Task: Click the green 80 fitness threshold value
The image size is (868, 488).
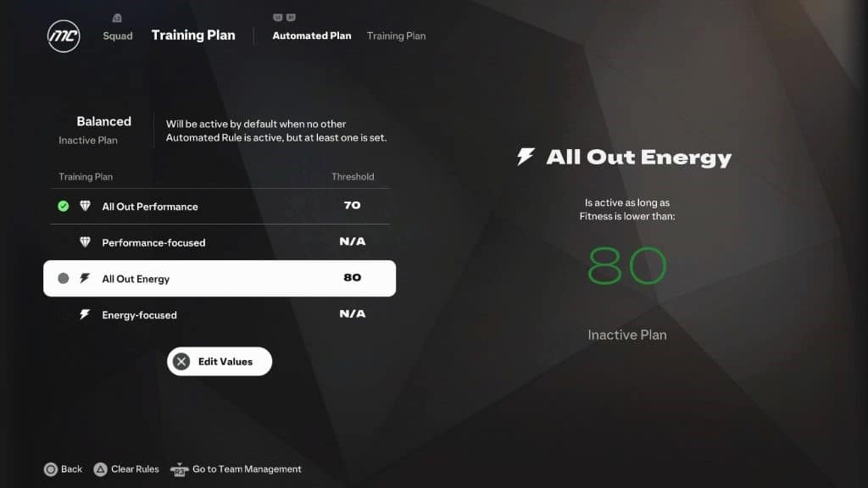Action: tap(626, 266)
